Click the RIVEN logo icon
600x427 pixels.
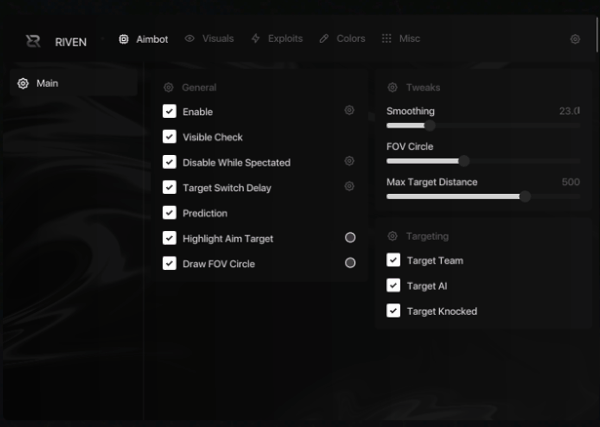[x=33, y=41]
